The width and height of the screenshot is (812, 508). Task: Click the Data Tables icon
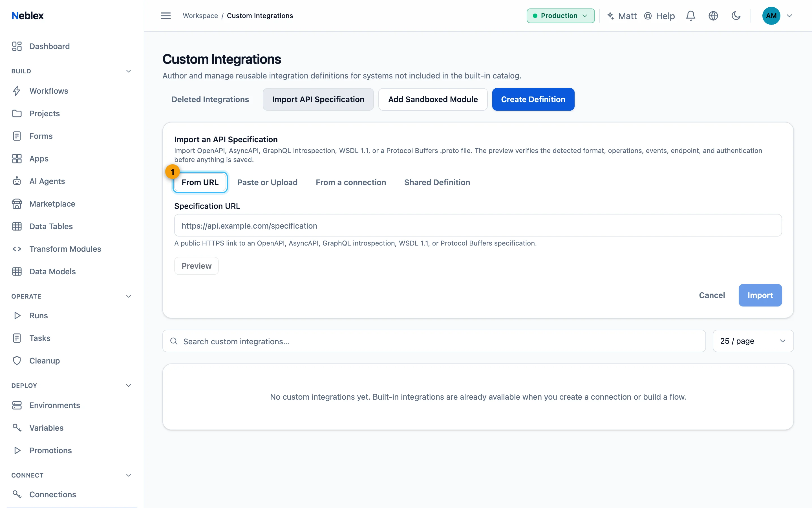pos(17,226)
